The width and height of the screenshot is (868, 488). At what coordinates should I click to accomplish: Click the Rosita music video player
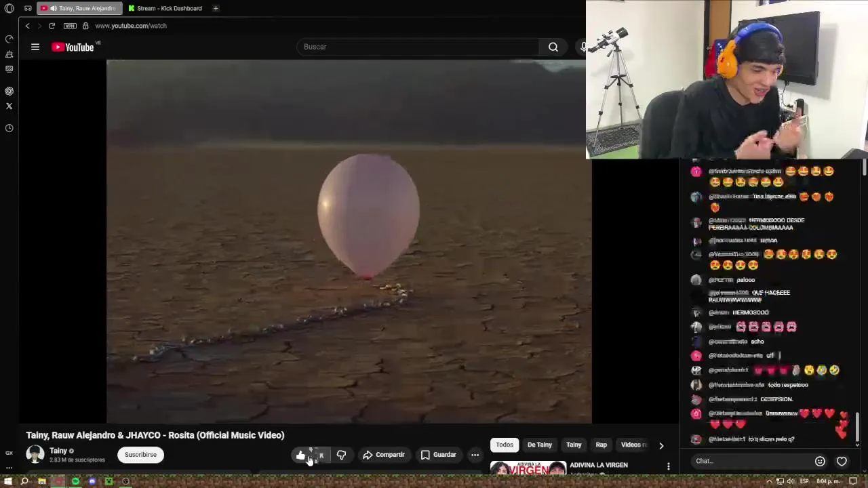coord(349,241)
